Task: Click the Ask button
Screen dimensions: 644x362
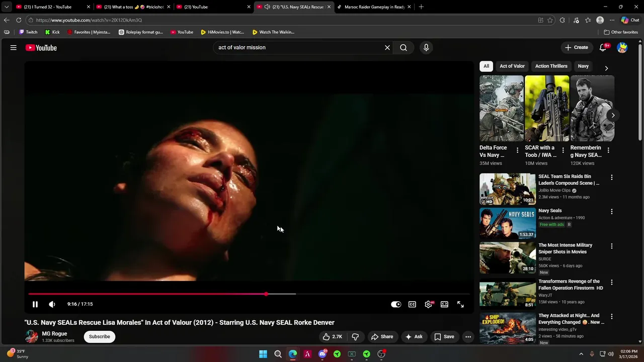Action: point(414,337)
